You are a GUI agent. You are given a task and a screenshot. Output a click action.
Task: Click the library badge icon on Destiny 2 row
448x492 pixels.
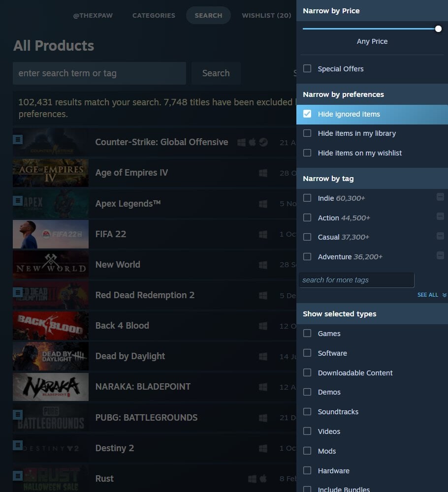[18, 445]
